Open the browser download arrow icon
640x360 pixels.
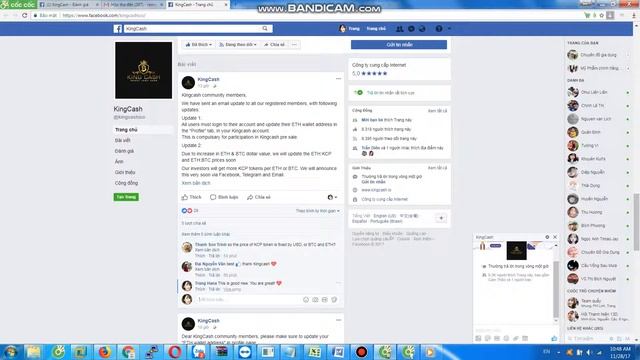click(x=634, y=15)
